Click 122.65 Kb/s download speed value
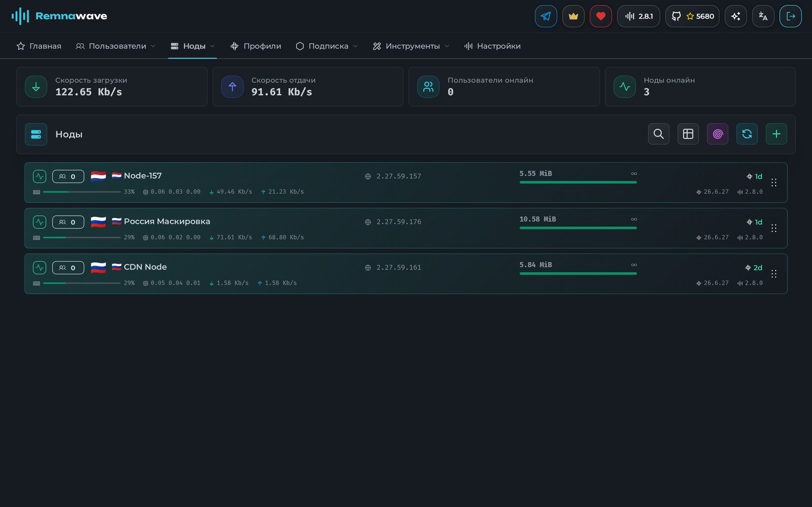Viewport: 812px width, 507px height. point(89,92)
